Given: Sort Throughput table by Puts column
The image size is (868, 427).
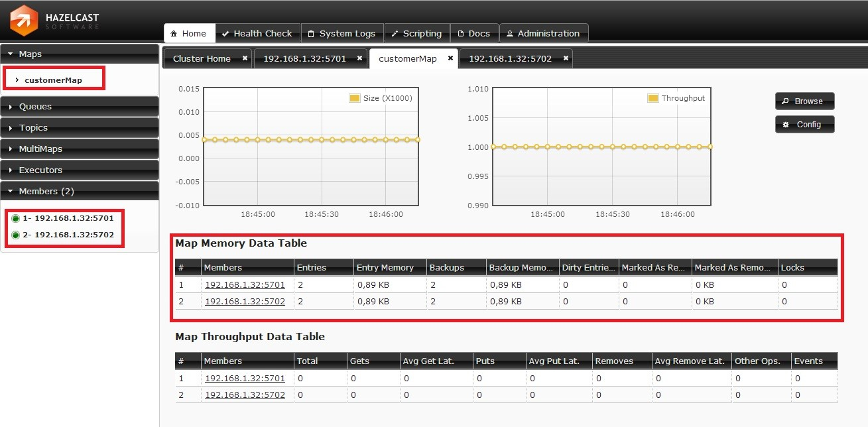Looking at the screenshot, I should (x=499, y=361).
